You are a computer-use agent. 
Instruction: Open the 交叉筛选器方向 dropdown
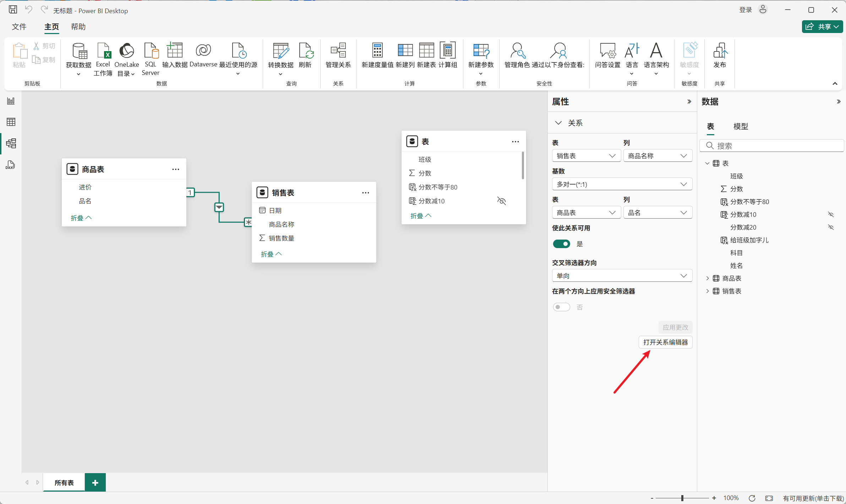622,276
